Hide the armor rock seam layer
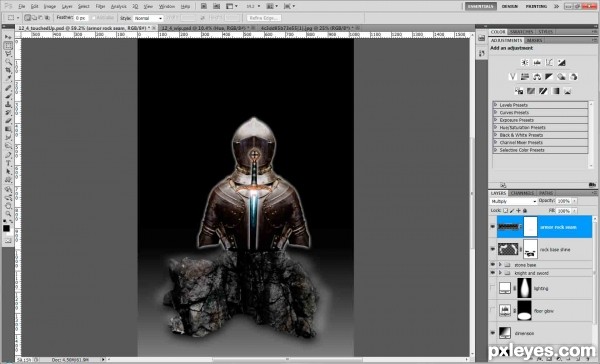 [x=492, y=227]
